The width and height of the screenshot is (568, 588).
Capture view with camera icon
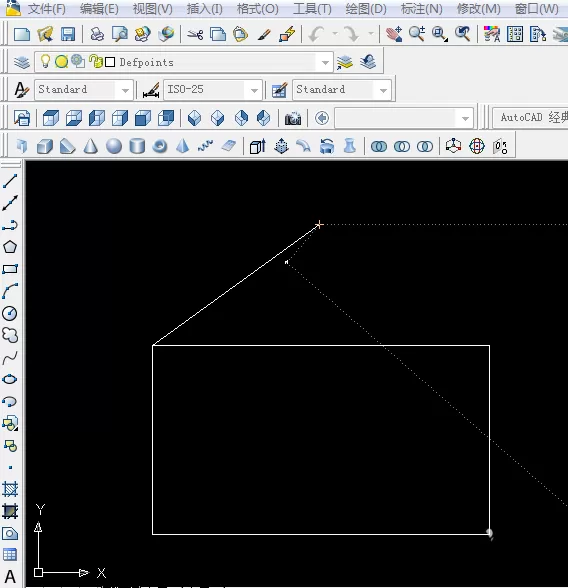(293, 118)
